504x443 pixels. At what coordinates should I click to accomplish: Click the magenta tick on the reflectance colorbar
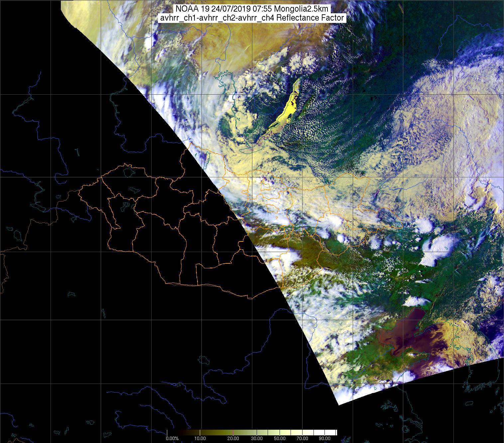tap(233, 432)
